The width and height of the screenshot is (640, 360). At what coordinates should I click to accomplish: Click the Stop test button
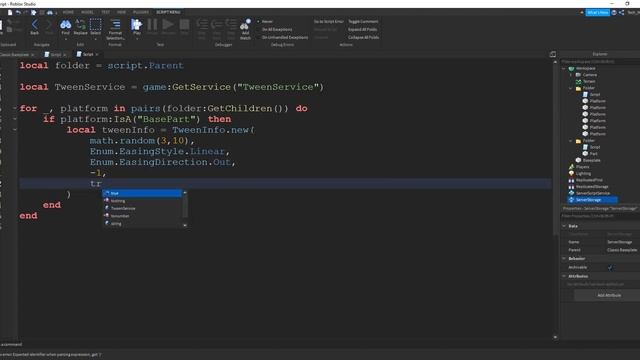click(x=184, y=25)
